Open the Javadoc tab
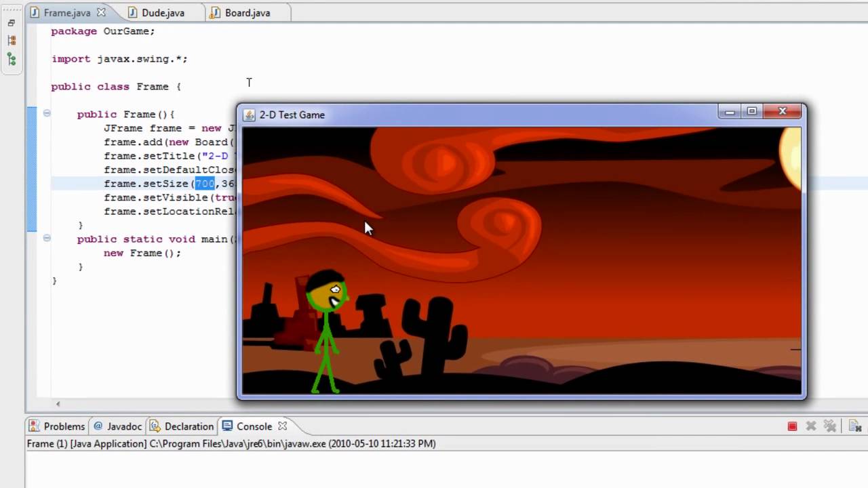The width and height of the screenshot is (868, 488). tap(118, 426)
